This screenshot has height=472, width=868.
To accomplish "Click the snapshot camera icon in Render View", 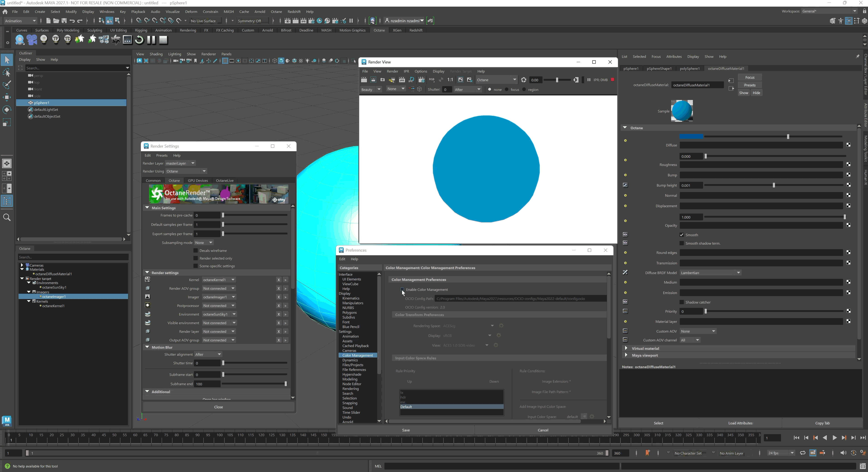I will point(382,80).
